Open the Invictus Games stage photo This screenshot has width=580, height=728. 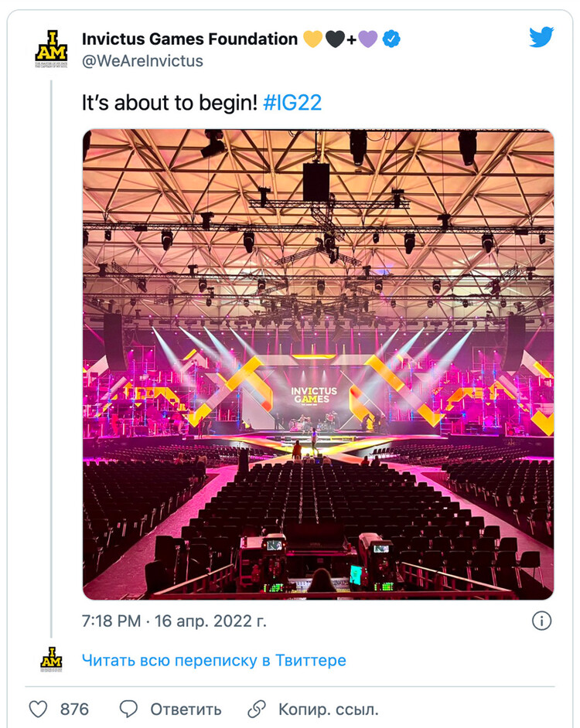(318, 364)
